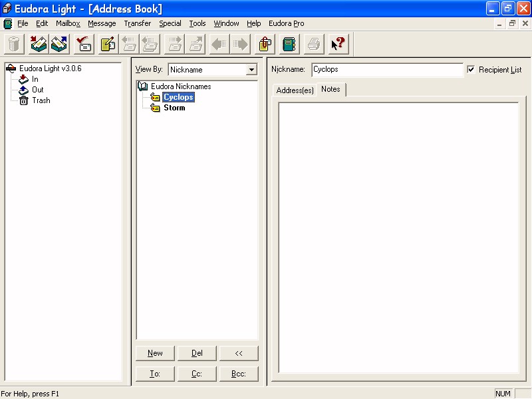Click the Eudora Nicknames book icon
The image size is (532, 399).
click(x=142, y=86)
